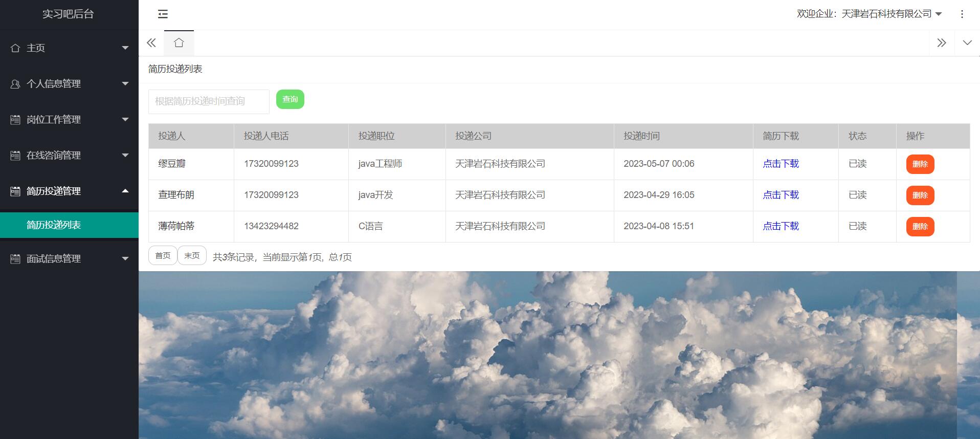Click the 简历投递列表 page heading
This screenshot has height=439, width=980.
[x=175, y=69]
